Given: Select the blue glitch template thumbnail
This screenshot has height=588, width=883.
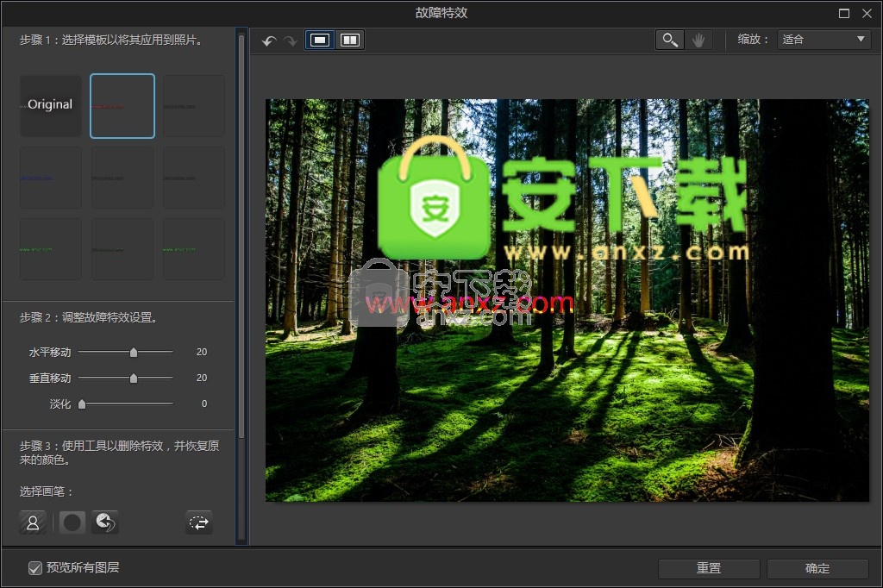Looking at the screenshot, I should (51, 178).
